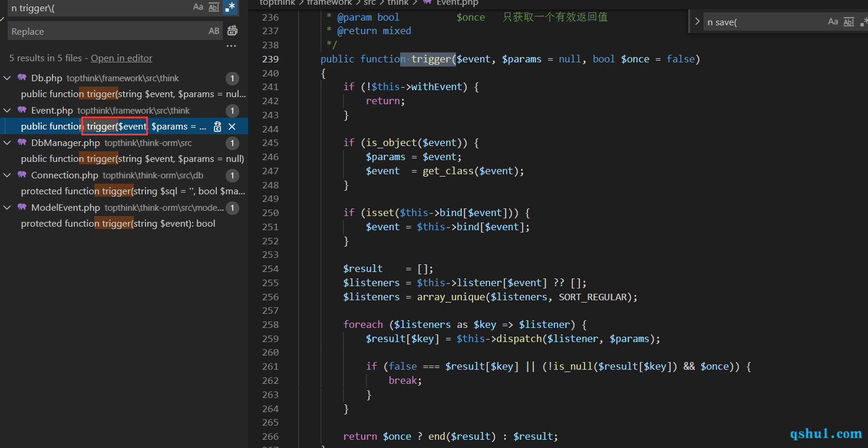Click the PHP file icon beside DbManager.php
868x448 pixels.
(22, 143)
